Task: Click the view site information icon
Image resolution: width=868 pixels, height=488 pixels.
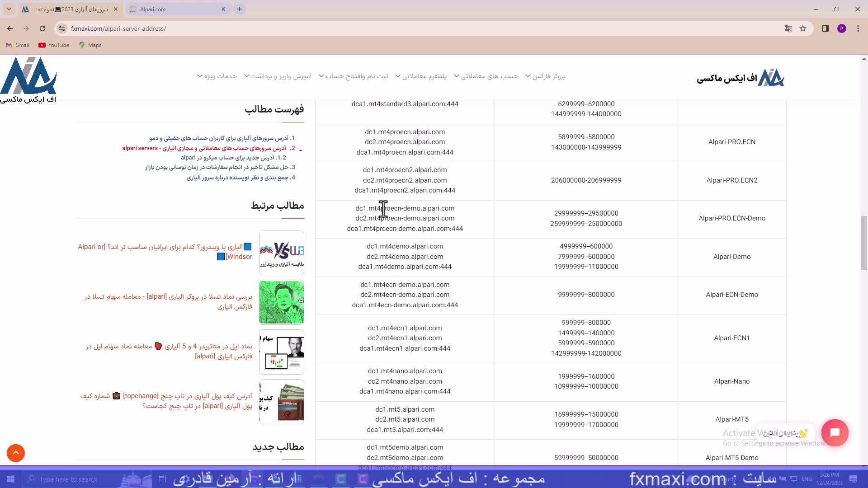Action: [x=62, y=28]
